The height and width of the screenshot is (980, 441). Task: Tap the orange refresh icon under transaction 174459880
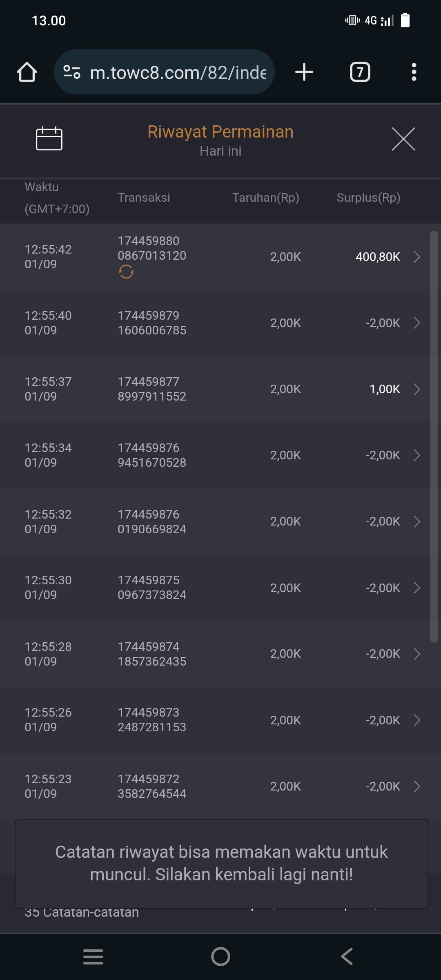click(126, 272)
